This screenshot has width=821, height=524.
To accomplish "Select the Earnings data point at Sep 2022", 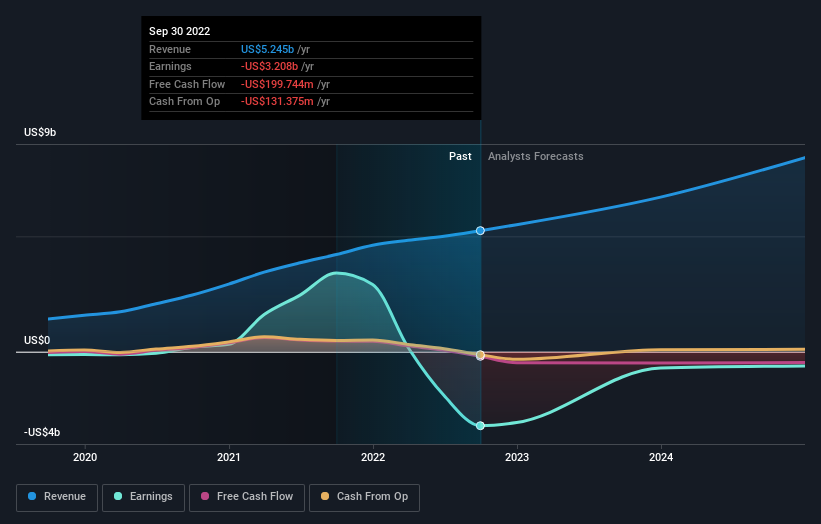I will 480,426.
